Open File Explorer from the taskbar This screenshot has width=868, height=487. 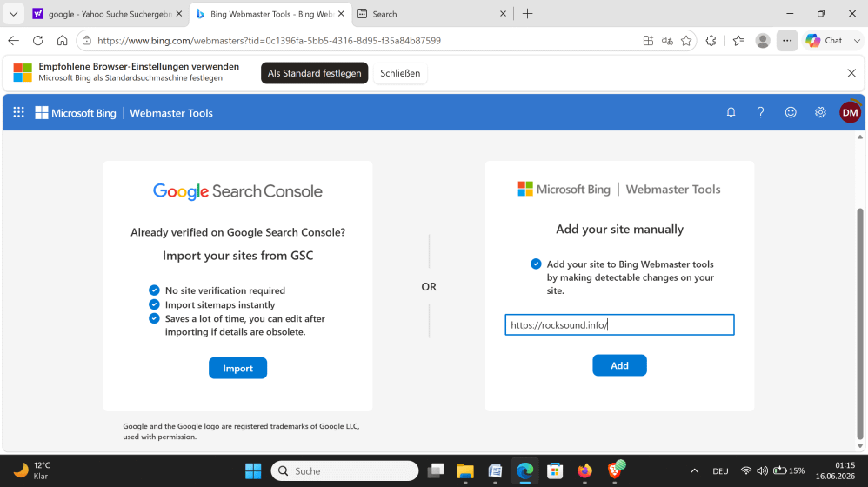pos(465,471)
